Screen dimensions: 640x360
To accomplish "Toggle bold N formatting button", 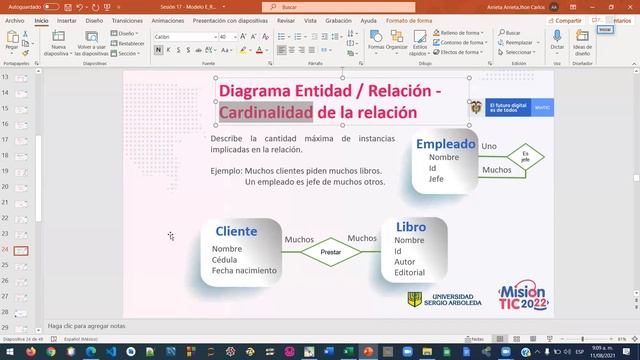I will pyautogui.click(x=158, y=50).
